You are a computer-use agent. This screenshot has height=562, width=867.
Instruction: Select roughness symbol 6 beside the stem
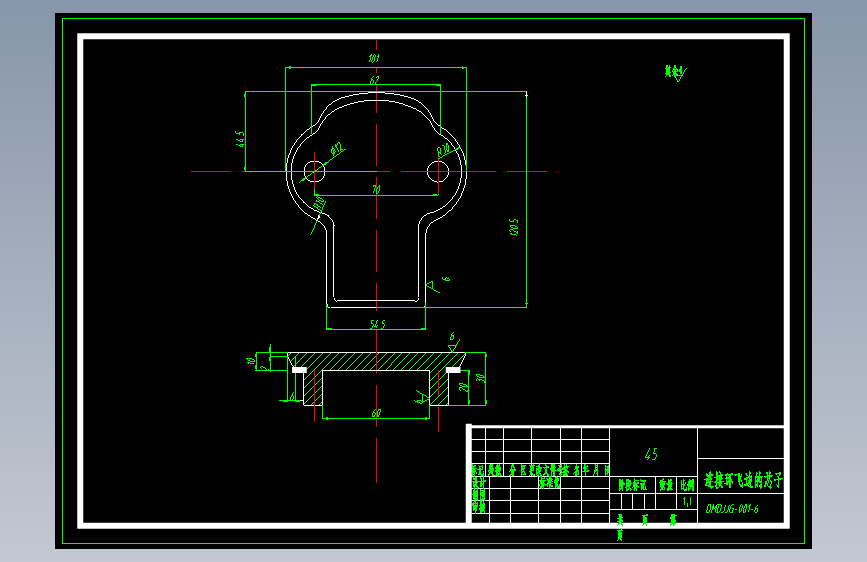[438, 283]
